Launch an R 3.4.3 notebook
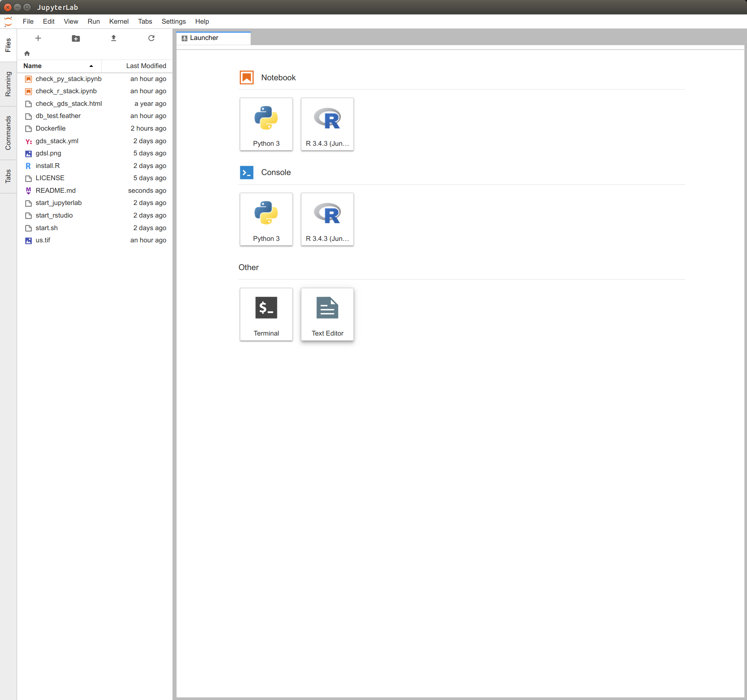Screen dimensions: 747x700 point(327,124)
